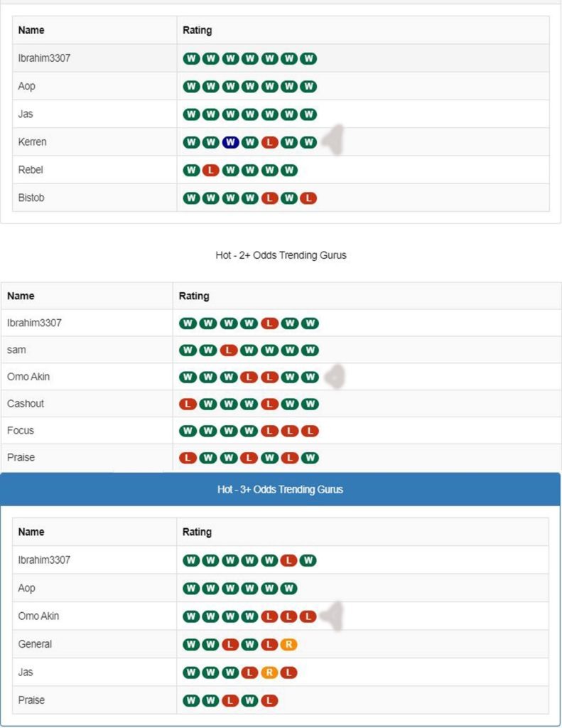Click the first L badge in Praise's 2+ Odds row

pyautogui.click(x=188, y=458)
